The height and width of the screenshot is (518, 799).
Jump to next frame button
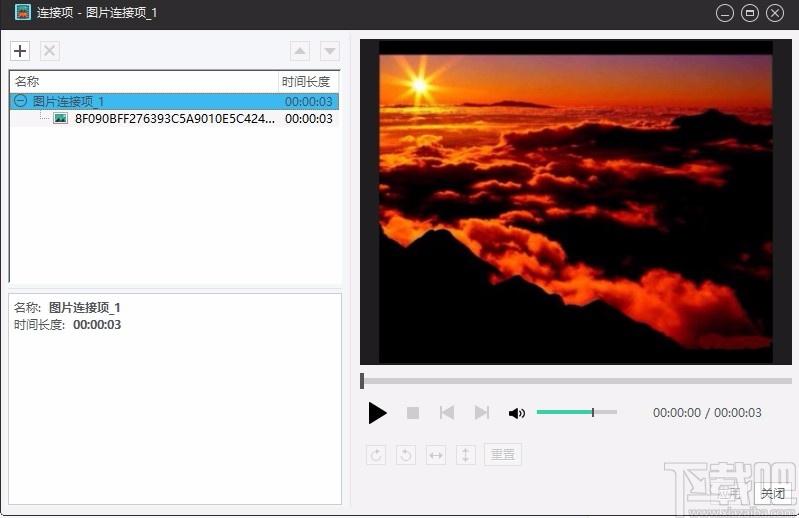[482, 413]
